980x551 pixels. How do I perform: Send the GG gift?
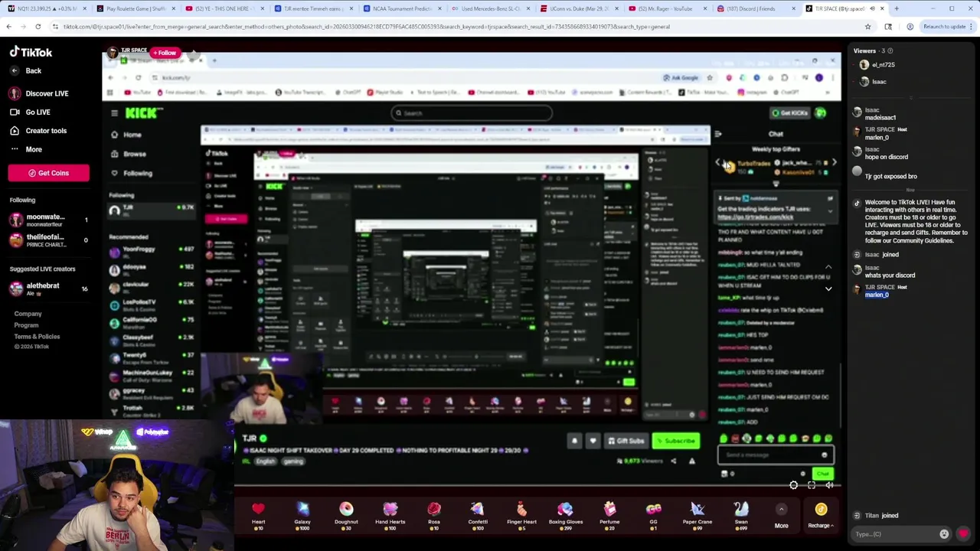pyautogui.click(x=653, y=514)
